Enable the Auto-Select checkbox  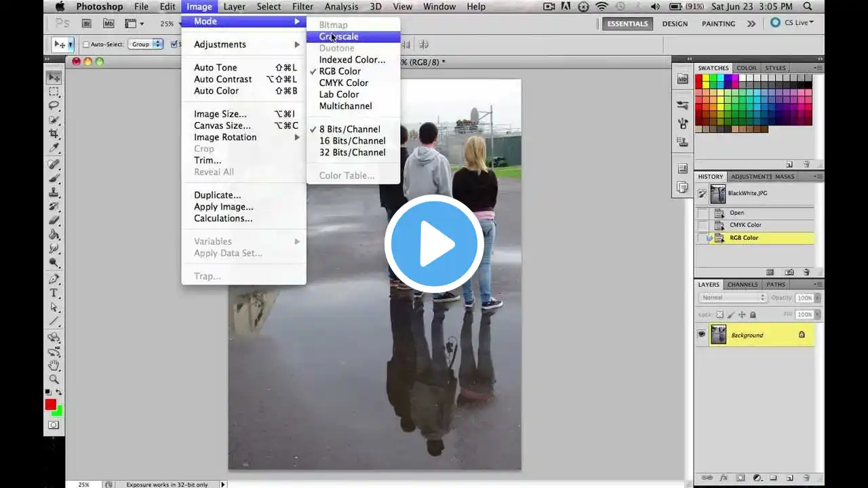pos(86,45)
